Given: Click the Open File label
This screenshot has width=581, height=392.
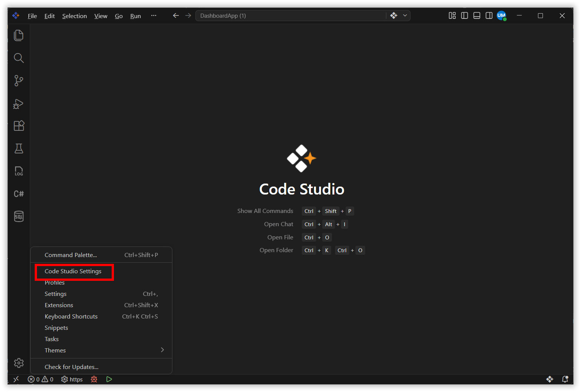Looking at the screenshot, I should [x=280, y=237].
